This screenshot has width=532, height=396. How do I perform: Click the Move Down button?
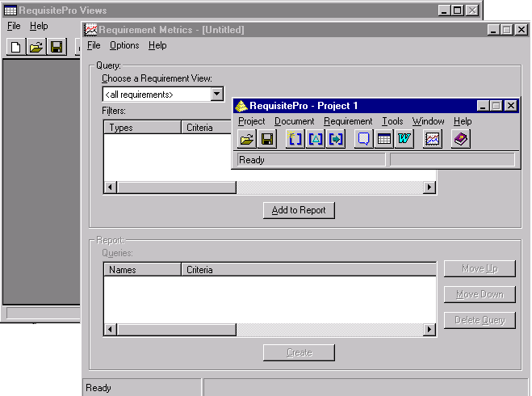pos(480,294)
